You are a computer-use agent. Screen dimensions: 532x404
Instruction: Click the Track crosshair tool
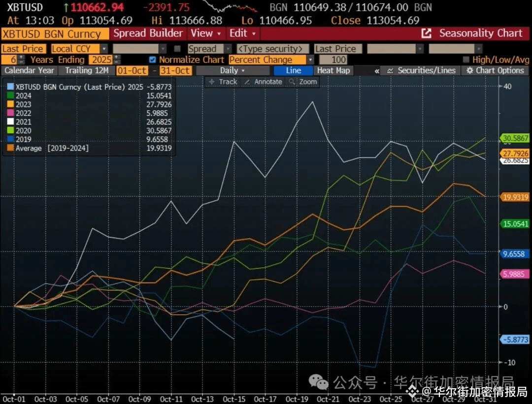click(223, 82)
